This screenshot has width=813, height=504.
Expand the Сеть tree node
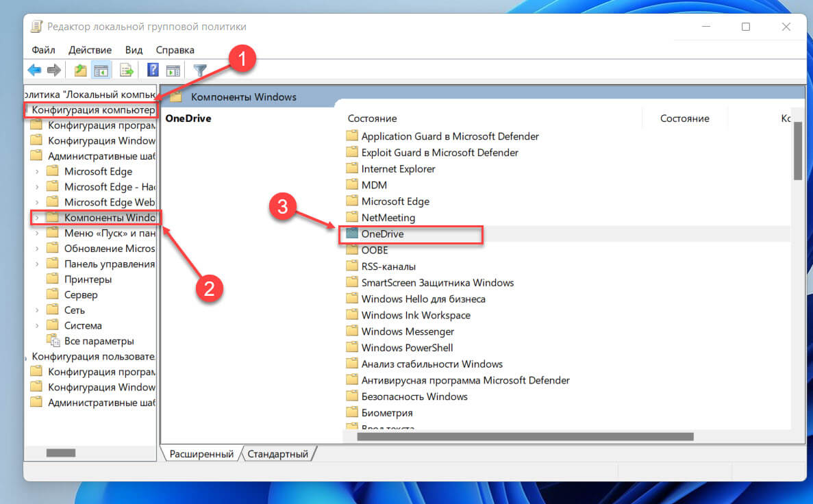(37, 311)
